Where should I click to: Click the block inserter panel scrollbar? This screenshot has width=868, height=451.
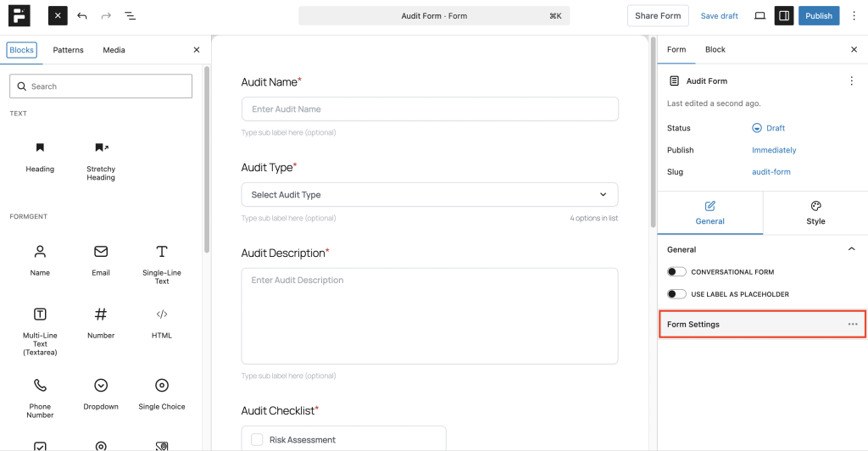(x=207, y=159)
